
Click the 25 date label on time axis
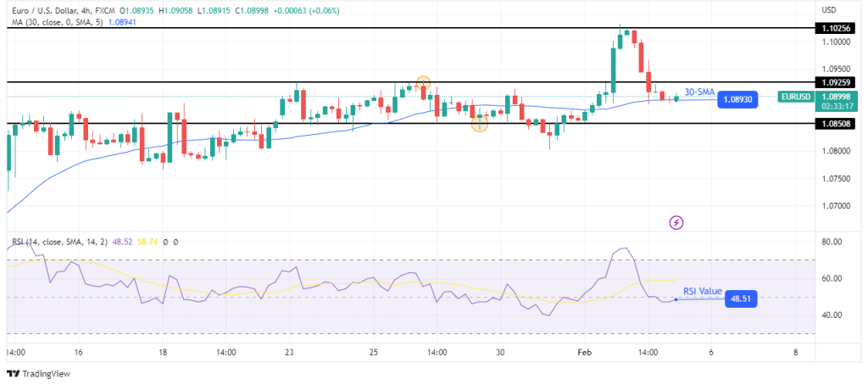coord(373,352)
